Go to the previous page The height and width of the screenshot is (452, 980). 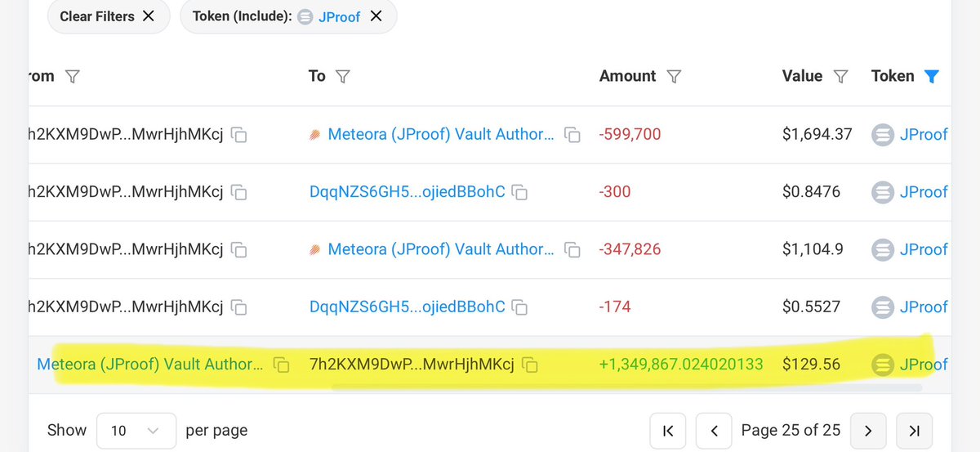714,430
